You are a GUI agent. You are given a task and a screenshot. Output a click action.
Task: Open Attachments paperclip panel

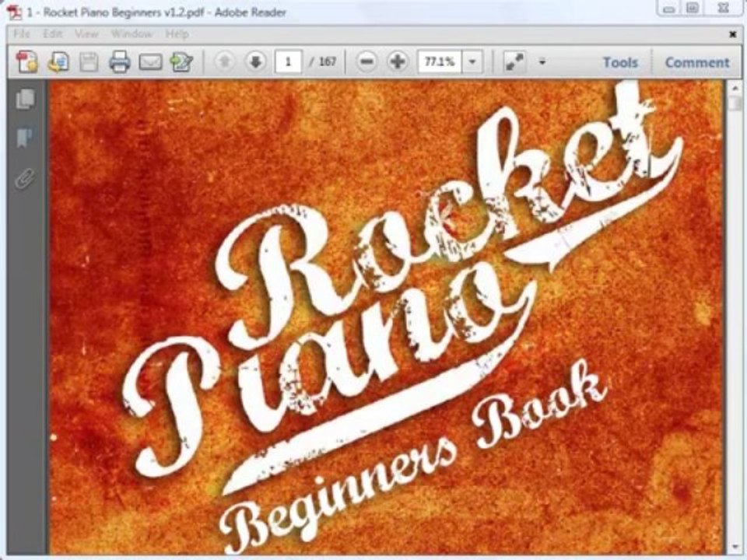[25, 179]
